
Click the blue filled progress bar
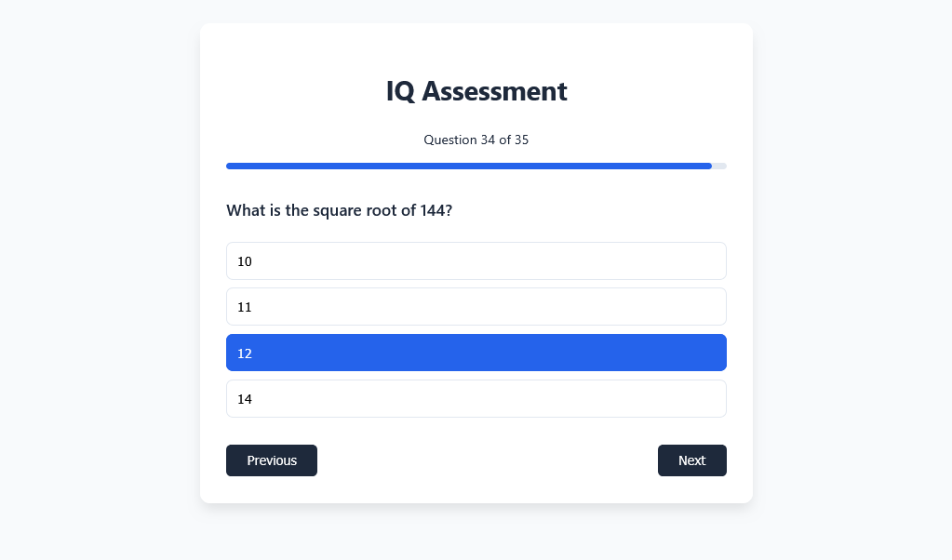pyautogui.click(x=468, y=166)
